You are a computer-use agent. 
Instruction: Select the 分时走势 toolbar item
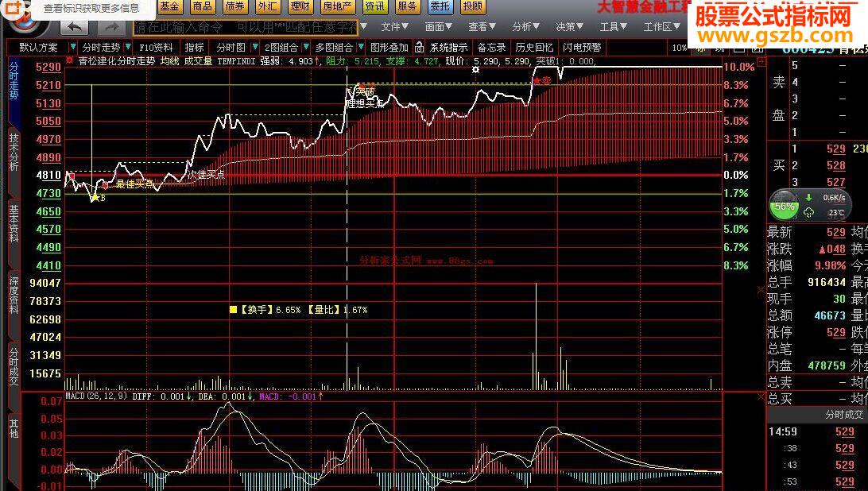tap(101, 48)
